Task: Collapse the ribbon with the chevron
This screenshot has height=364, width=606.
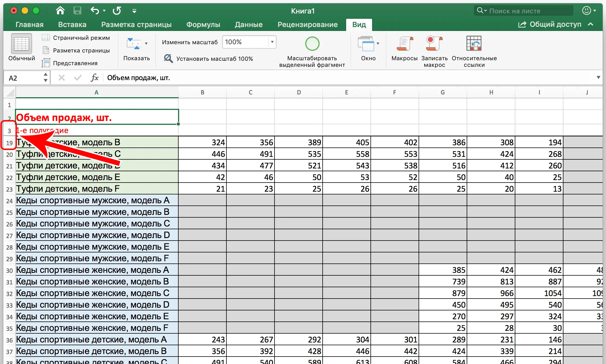Action: 591,24
